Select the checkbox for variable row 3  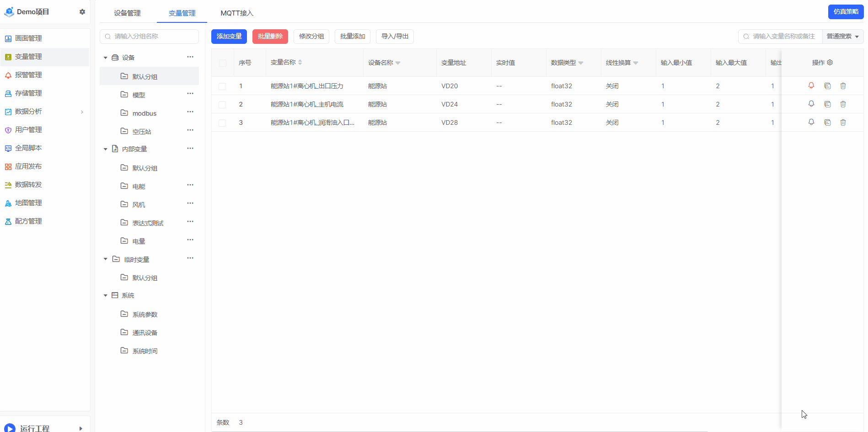coord(222,123)
